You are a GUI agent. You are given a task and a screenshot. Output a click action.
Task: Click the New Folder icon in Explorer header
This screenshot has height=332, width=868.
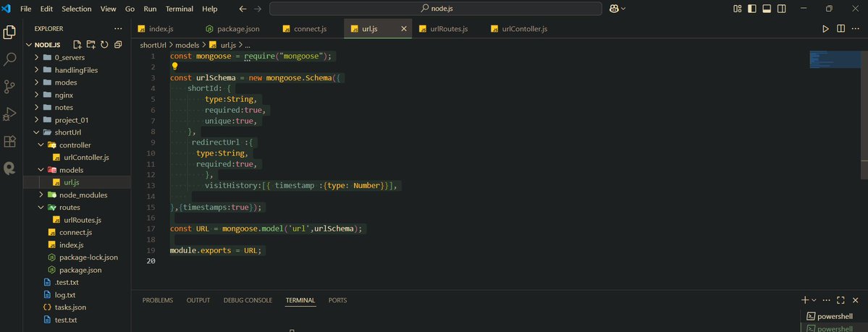tap(90, 44)
